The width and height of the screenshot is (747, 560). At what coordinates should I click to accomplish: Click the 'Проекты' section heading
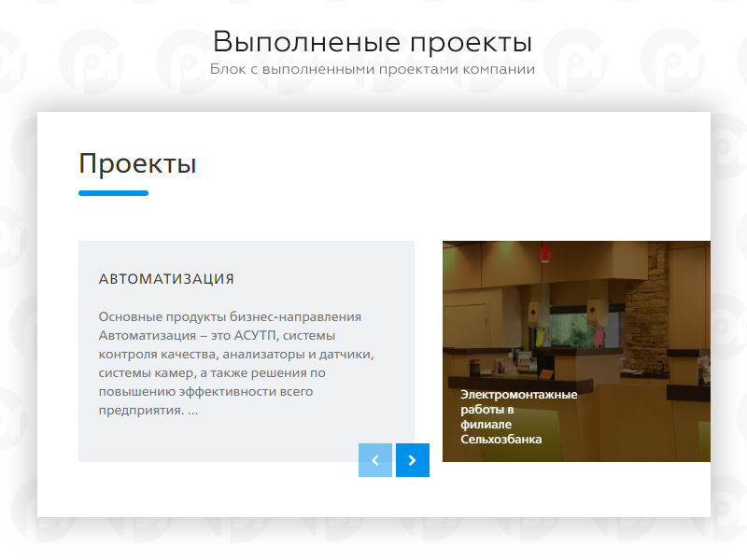click(137, 163)
